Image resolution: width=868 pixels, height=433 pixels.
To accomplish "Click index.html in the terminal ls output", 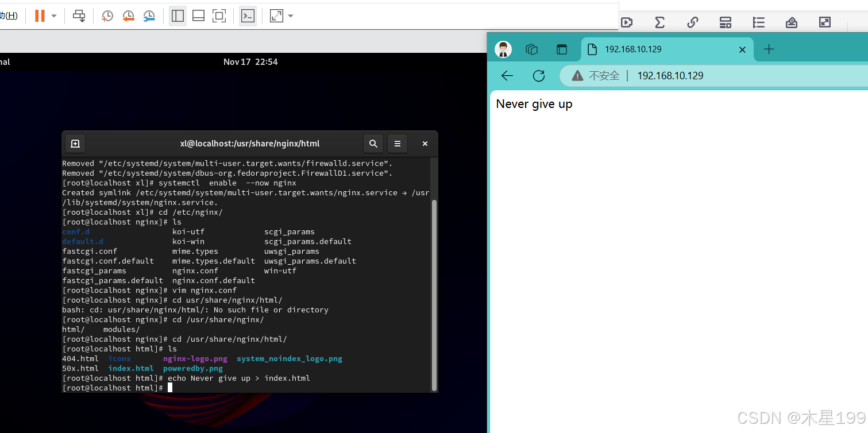I will click(131, 369).
